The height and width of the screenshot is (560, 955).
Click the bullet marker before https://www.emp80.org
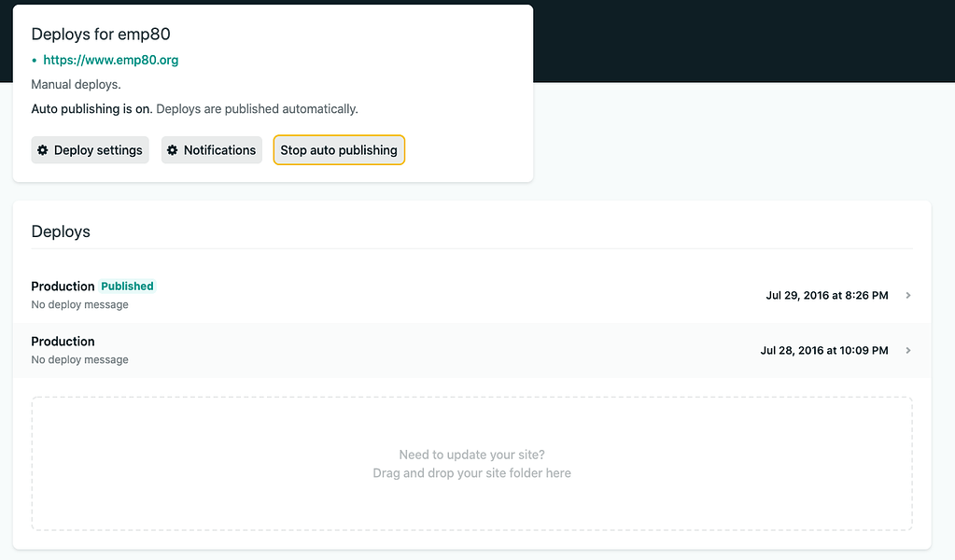click(x=32, y=59)
